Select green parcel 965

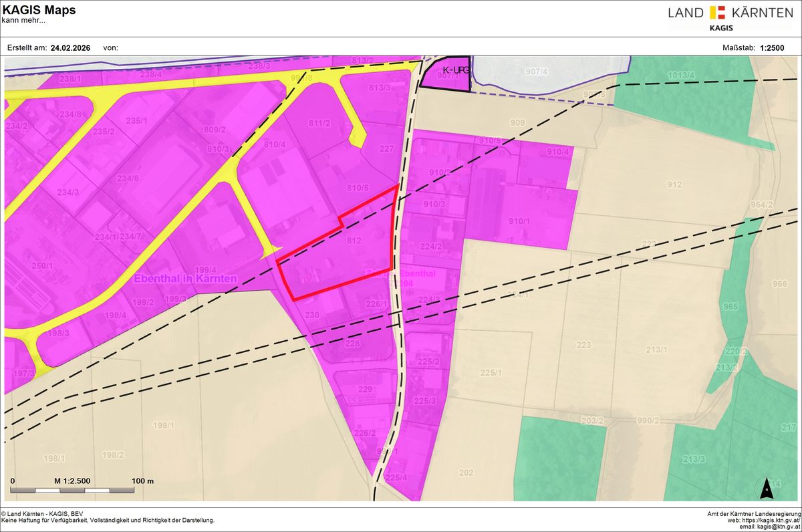click(x=730, y=307)
